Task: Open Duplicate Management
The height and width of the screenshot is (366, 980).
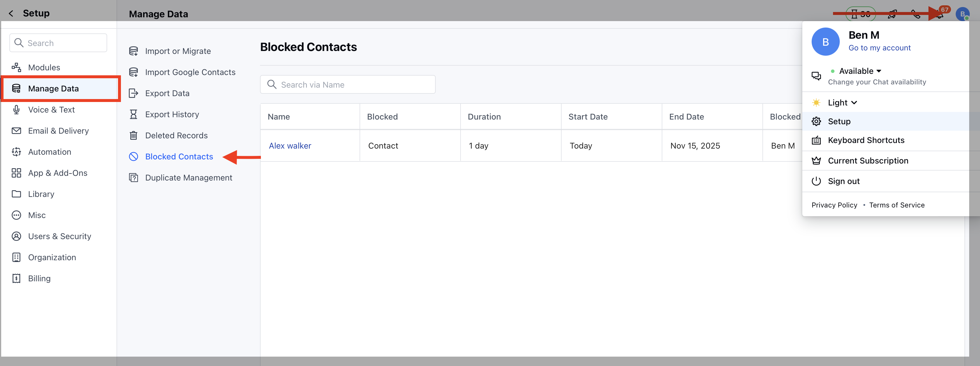Action: coord(189,178)
